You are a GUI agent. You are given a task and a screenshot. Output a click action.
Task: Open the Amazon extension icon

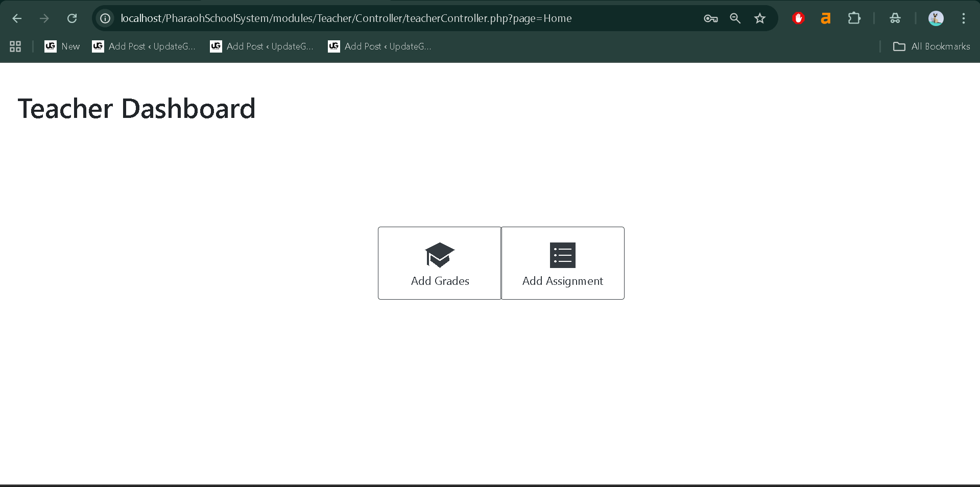(x=826, y=18)
